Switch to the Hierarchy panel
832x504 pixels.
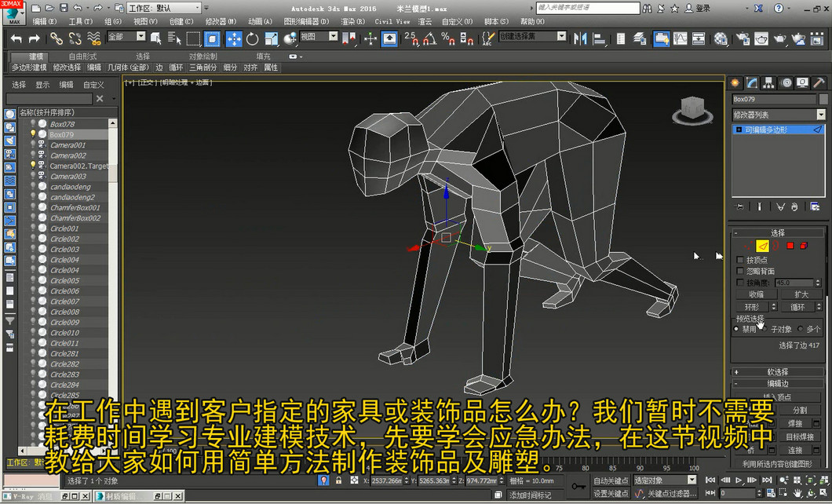coord(768,82)
